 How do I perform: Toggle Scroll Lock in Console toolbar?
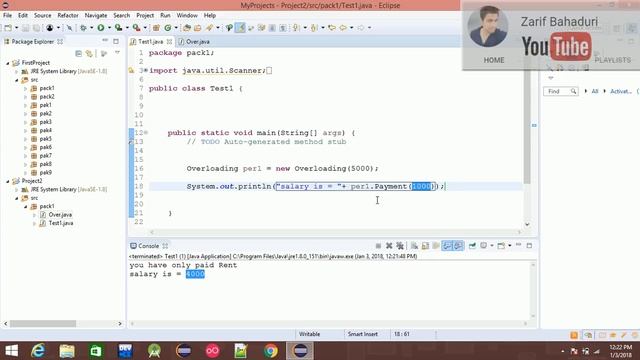(425, 246)
